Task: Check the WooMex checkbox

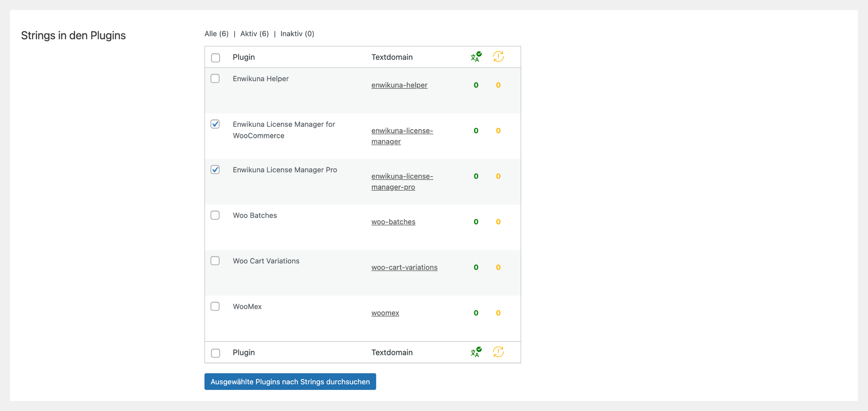Action: tap(215, 306)
